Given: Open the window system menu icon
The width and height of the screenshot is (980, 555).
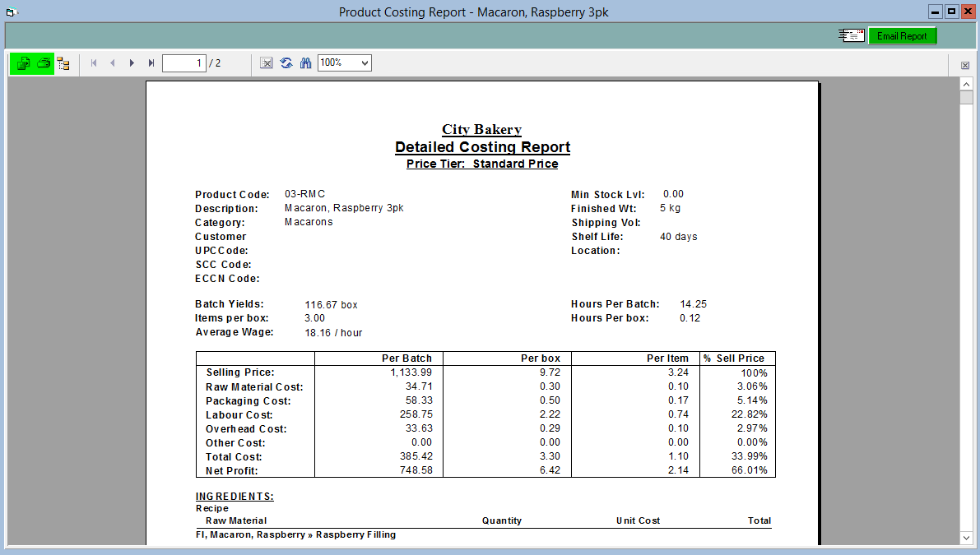Looking at the screenshot, I should tap(11, 12).
